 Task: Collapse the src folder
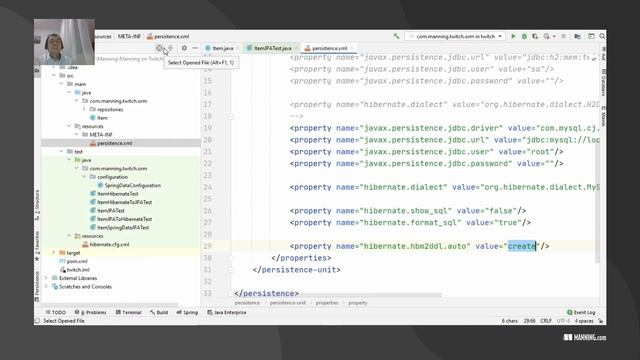[x=53, y=76]
